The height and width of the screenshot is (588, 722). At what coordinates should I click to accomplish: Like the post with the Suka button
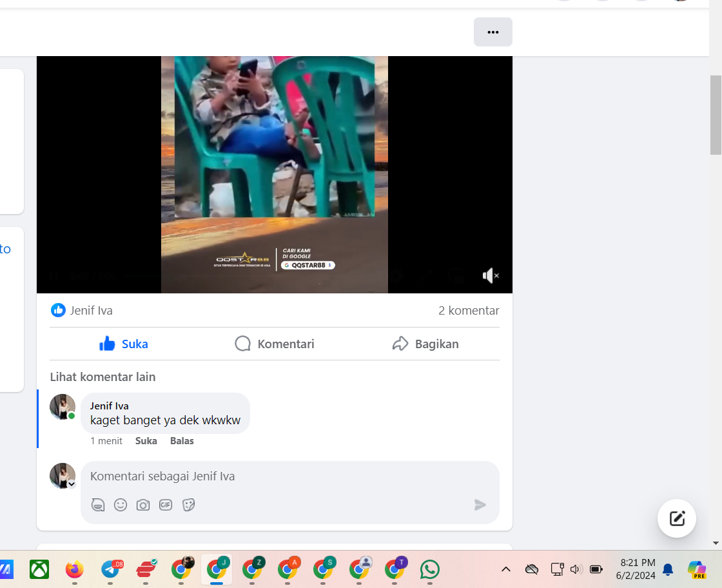click(123, 344)
